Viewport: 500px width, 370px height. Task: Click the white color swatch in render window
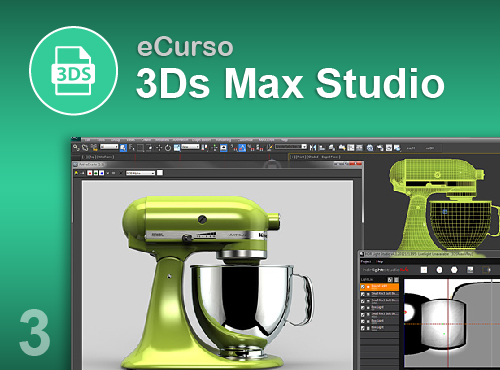pos(160,173)
